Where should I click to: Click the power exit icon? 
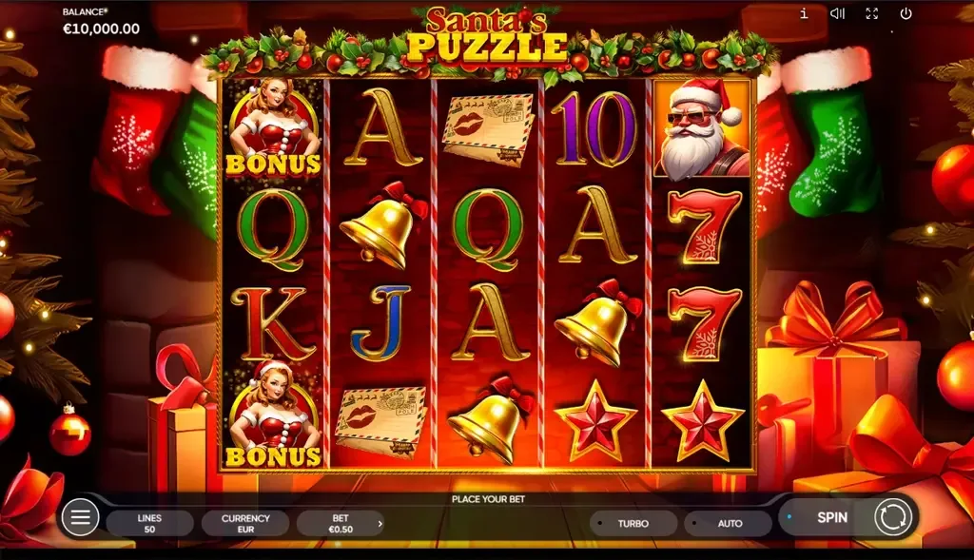coord(906,13)
